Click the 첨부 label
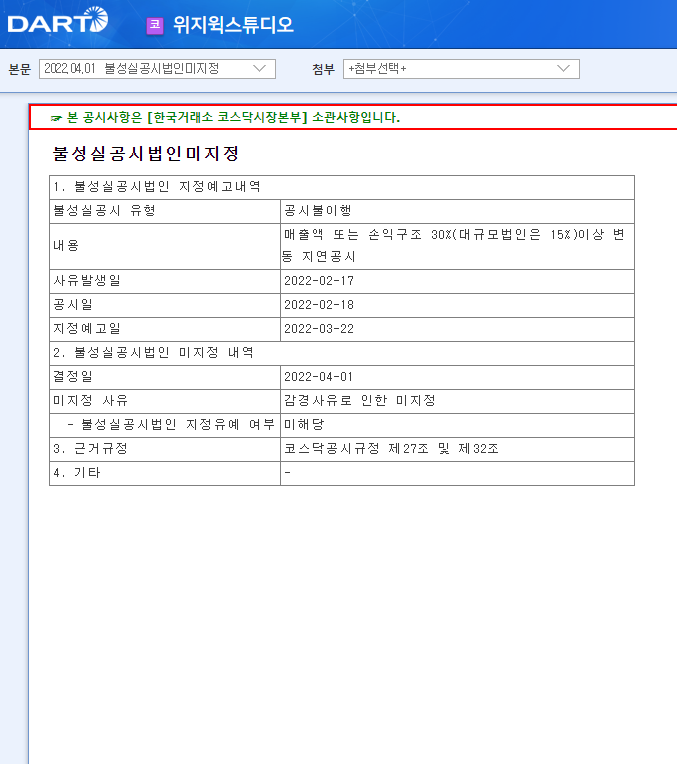The height and width of the screenshot is (764, 677). point(324,69)
